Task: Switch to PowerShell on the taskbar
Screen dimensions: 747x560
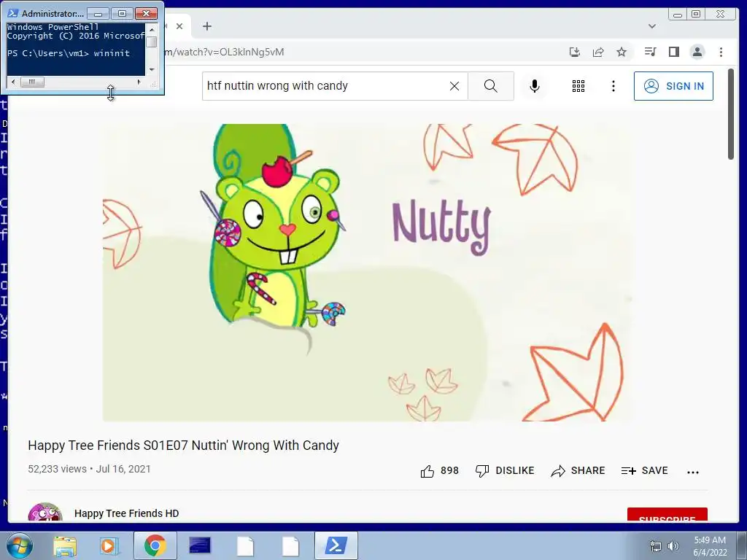Action: pos(336,545)
